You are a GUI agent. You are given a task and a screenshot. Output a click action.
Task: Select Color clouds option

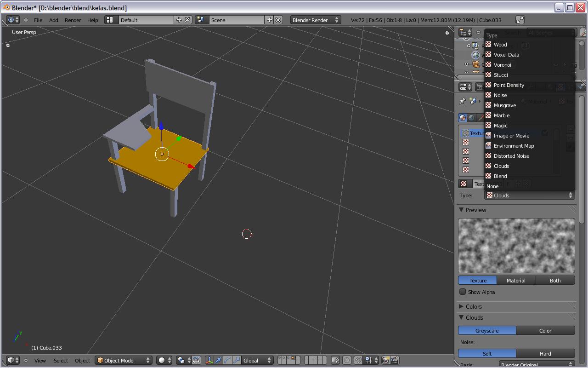click(545, 330)
